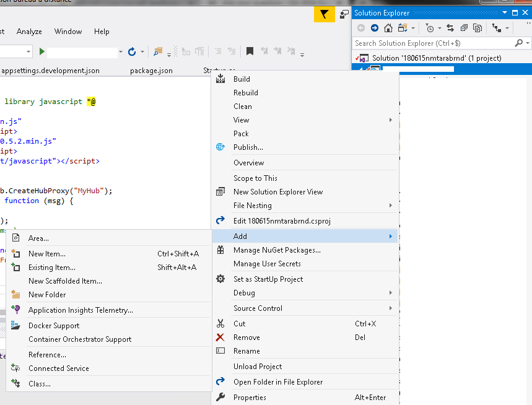Screen dimensions: 532x405
Task: Select Rebuild from the context menu
Action: point(305,93)
